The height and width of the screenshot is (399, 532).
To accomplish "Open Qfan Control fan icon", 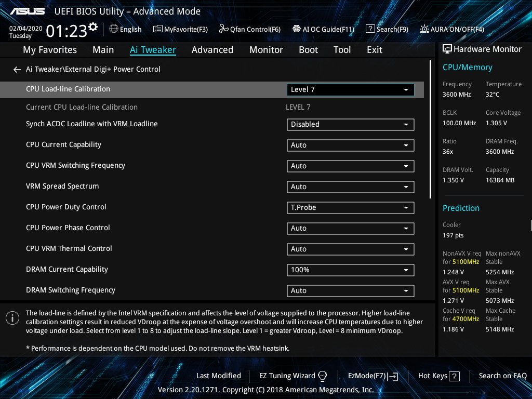I will click(223, 29).
